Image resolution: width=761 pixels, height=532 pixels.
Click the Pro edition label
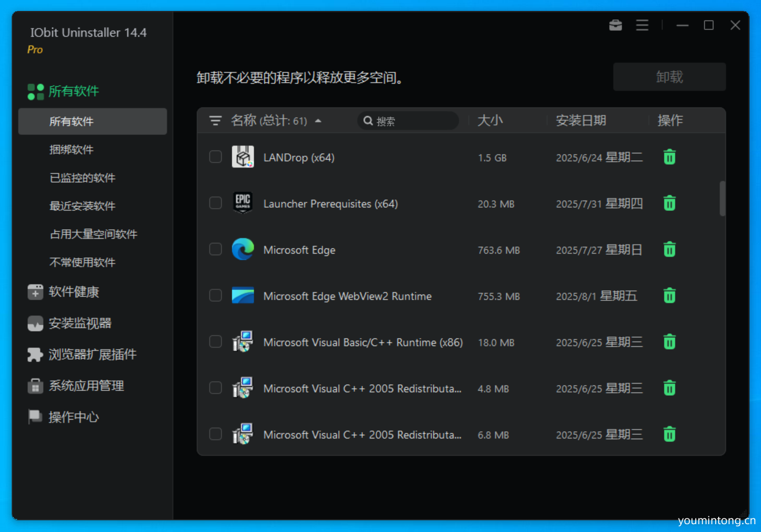[35, 50]
